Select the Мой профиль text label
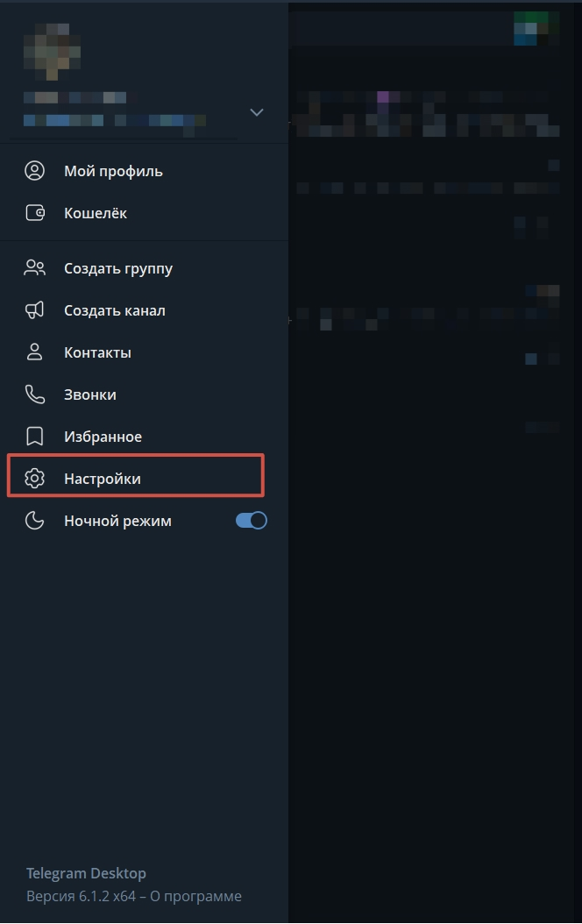Image resolution: width=582 pixels, height=924 pixels. click(113, 171)
